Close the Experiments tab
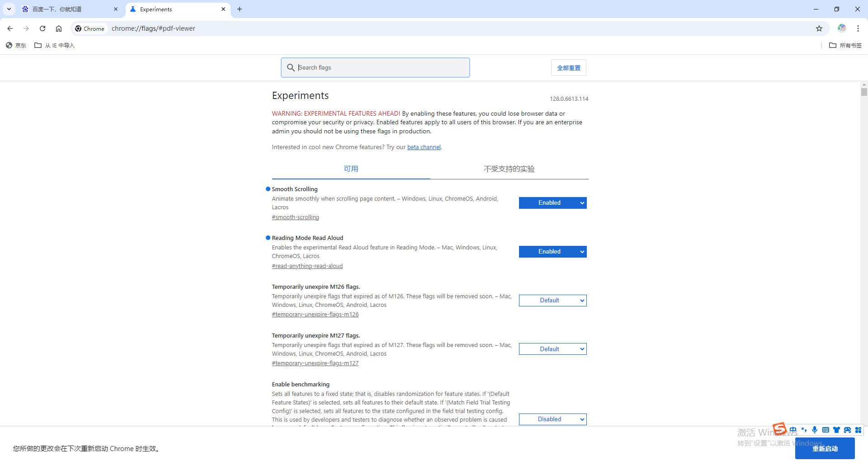Image resolution: width=868 pixels, height=470 pixels. tap(223, 9)
